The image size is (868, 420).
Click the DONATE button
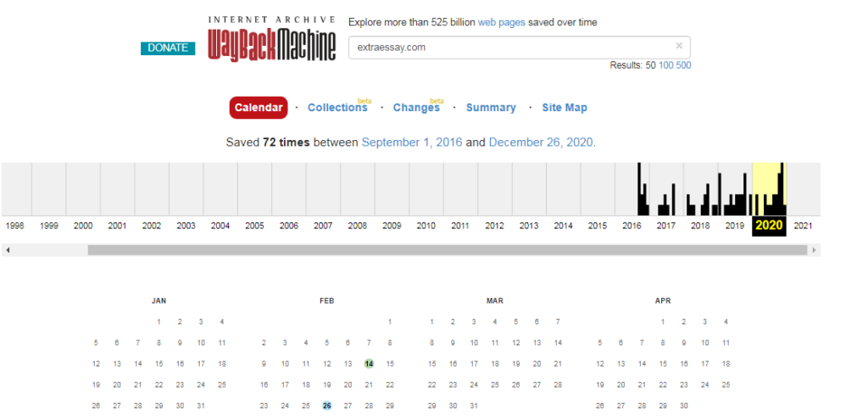pos(168,48)
